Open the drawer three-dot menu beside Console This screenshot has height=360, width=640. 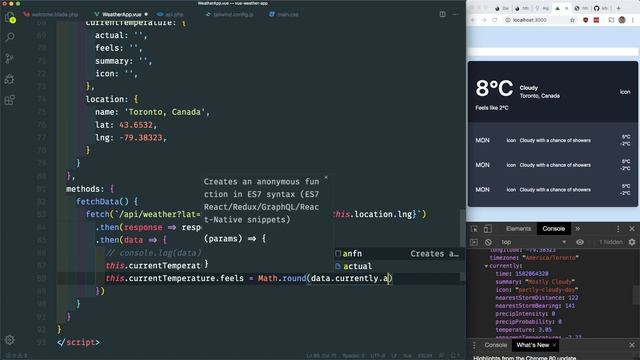click(474, 345)
